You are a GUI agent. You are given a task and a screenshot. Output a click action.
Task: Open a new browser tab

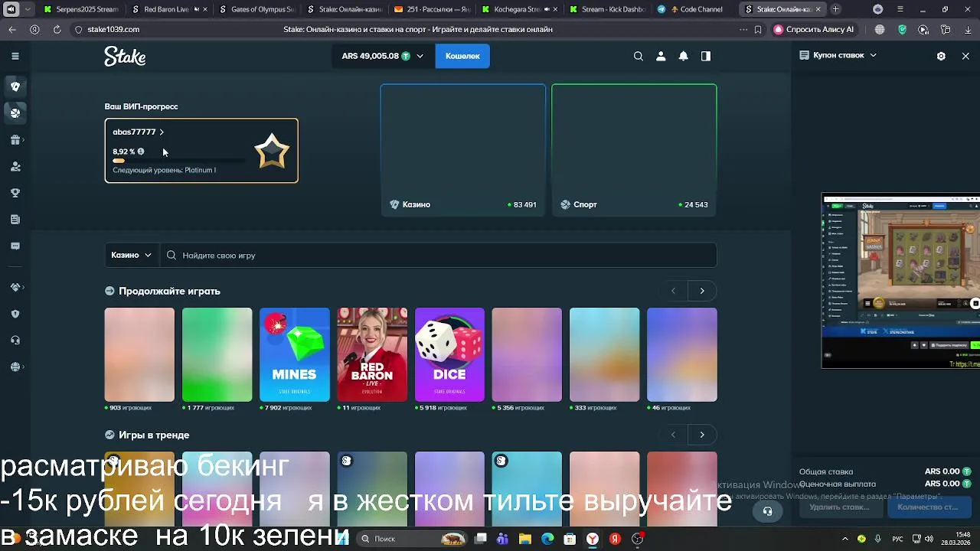[x=835, y=9]
